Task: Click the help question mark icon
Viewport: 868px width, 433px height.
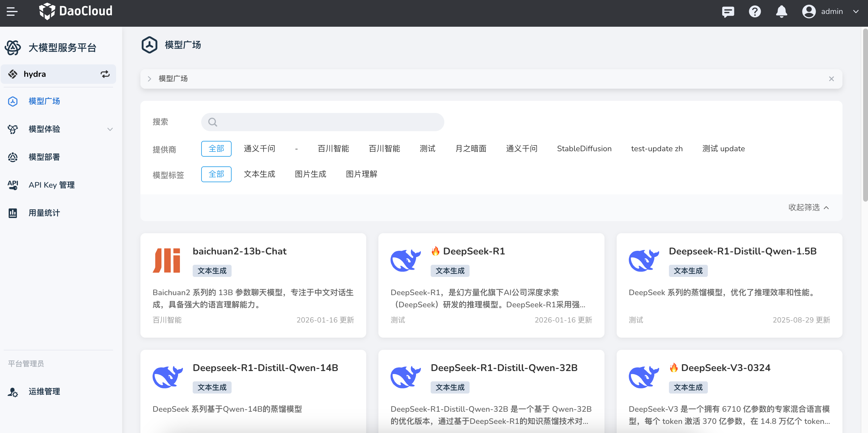Action: 754,12
